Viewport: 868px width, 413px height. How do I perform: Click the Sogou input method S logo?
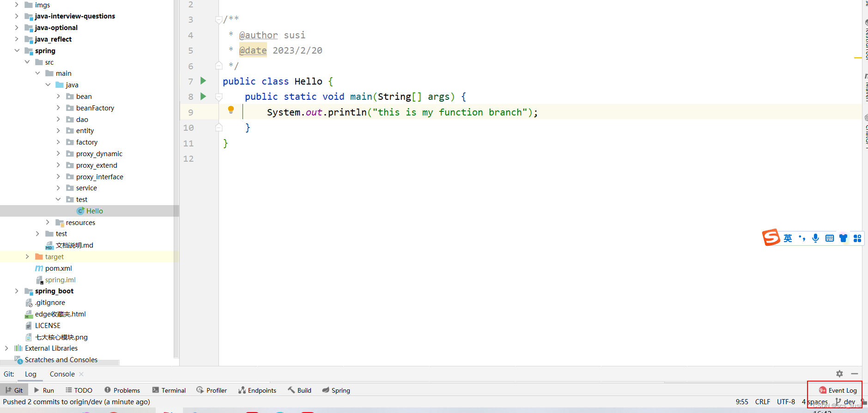click(x=771, y=237)
